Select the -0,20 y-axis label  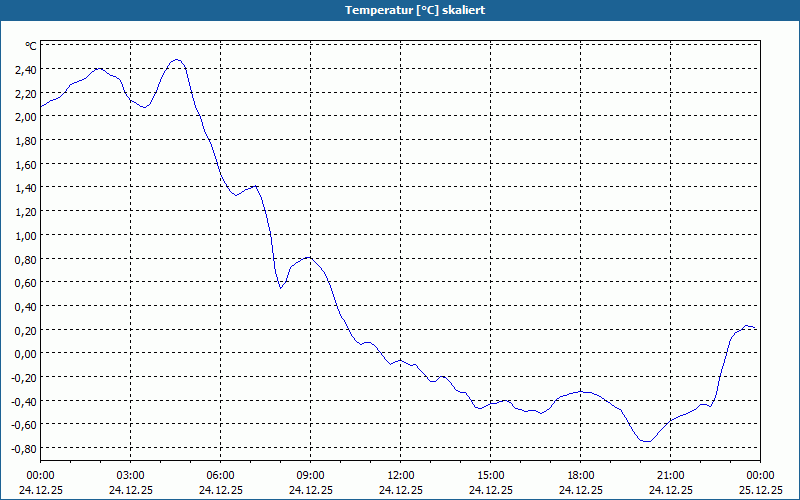(x=24, y=378)
